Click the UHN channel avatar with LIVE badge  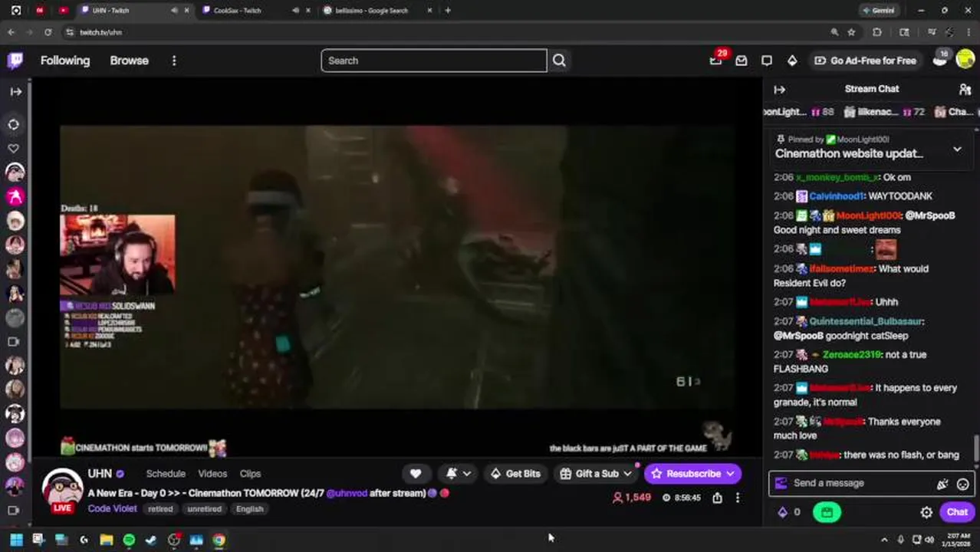tap(62, 491)
